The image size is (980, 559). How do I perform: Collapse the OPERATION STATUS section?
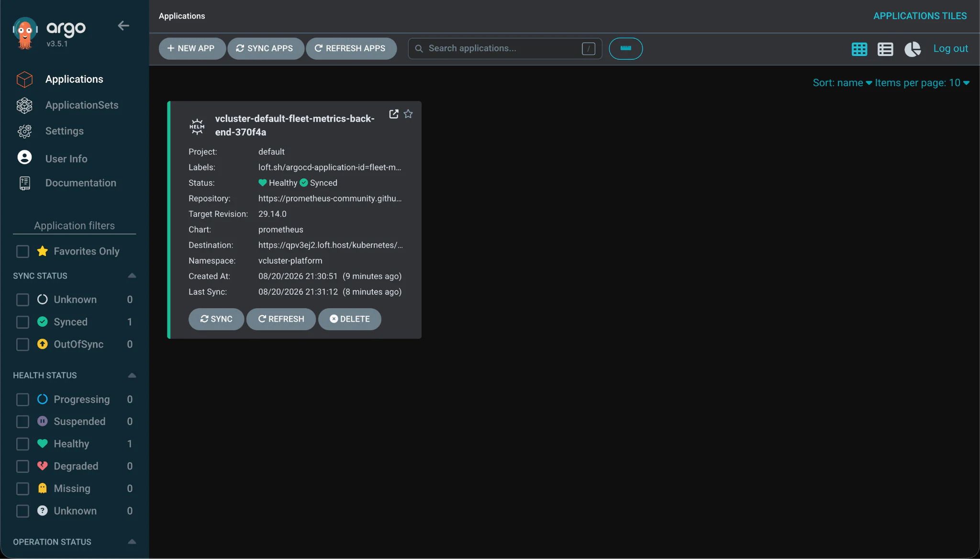[132, 542]
